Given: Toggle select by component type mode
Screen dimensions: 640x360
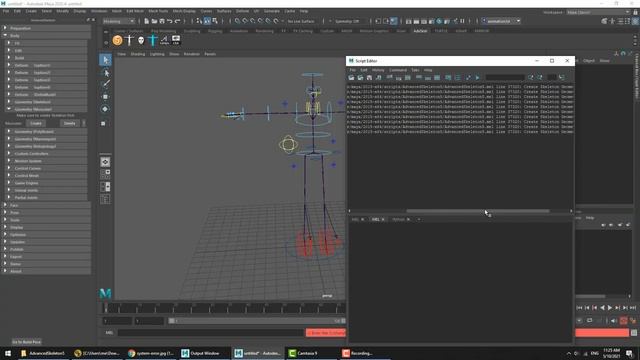Looking at the screenshot, I should coord(215,21).
